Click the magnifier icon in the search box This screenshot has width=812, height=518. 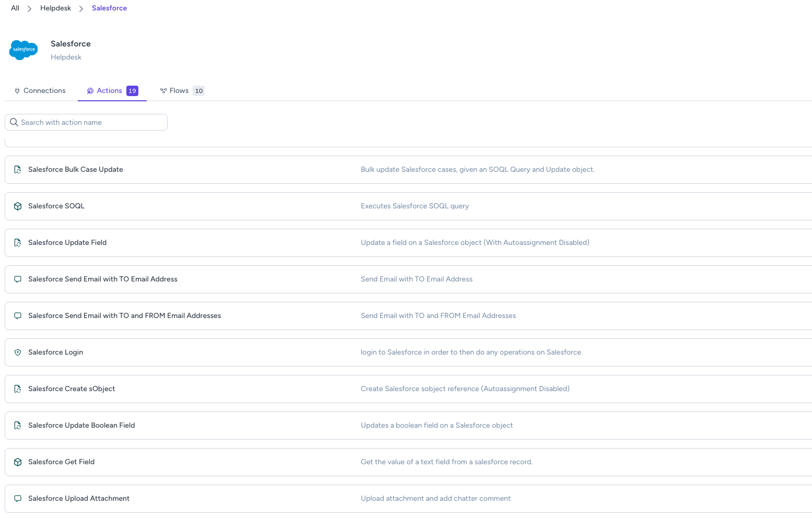14,122
